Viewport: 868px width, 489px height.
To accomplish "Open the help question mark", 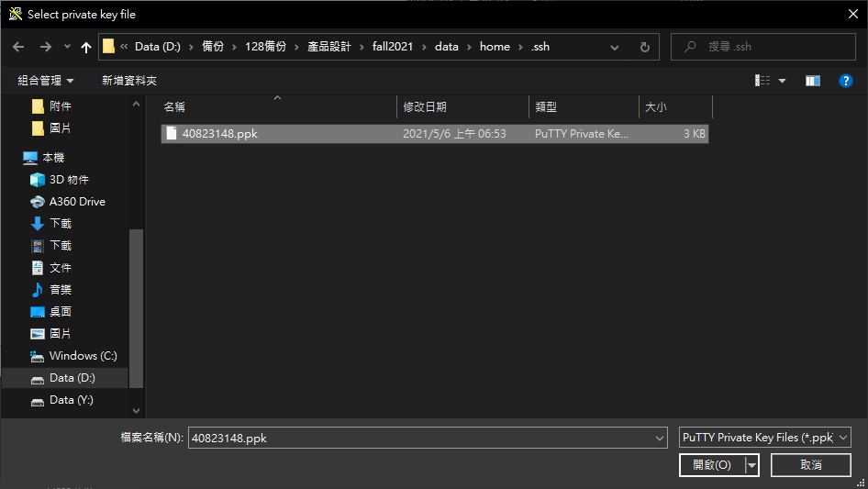I will click(845, 81).
